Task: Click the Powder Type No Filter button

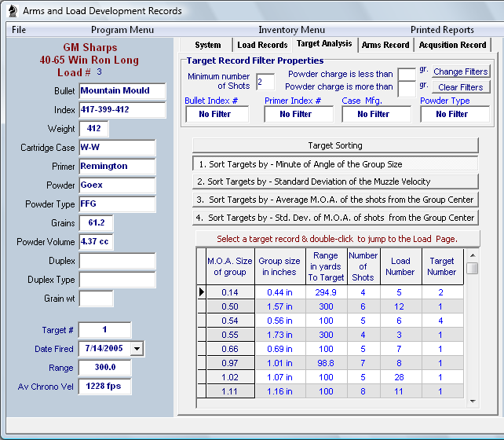Action: point(455,114)
